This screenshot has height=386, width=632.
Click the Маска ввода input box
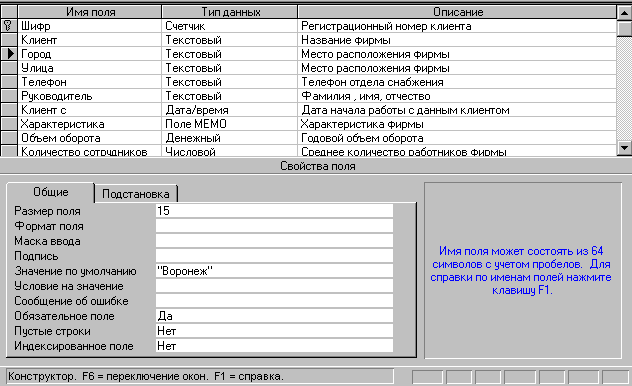[274, 241]
